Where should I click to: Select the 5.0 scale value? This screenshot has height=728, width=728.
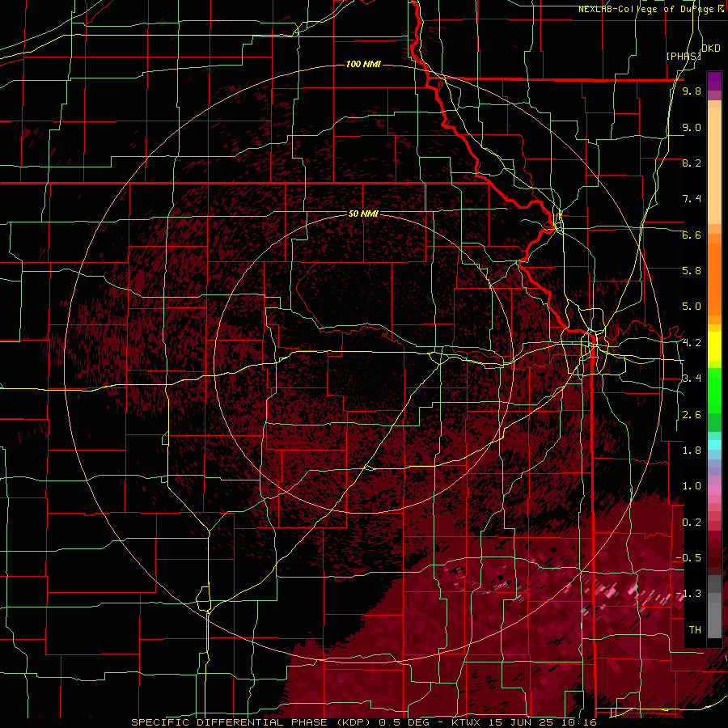pyautogui.click(x=692, y=307)
